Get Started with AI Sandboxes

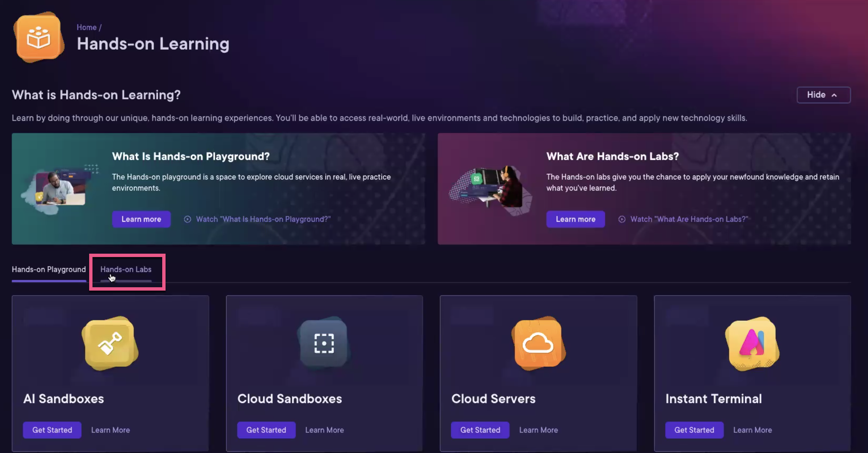52,430
